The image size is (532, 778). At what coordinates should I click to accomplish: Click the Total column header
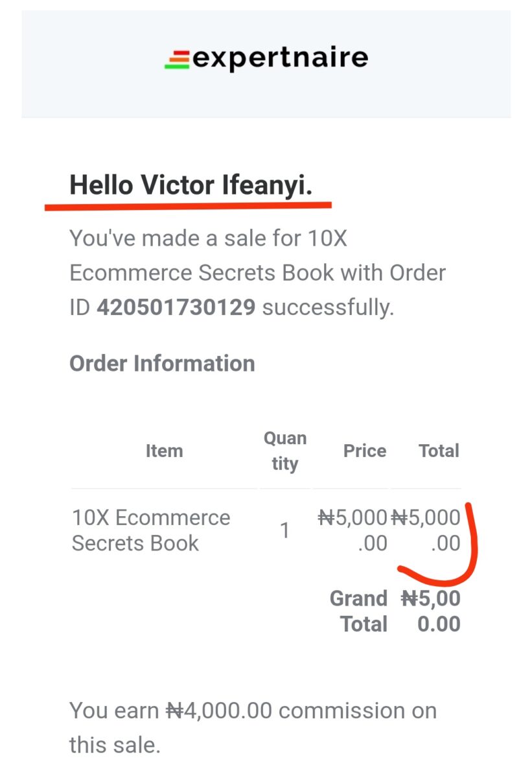(x=439, y=451)
